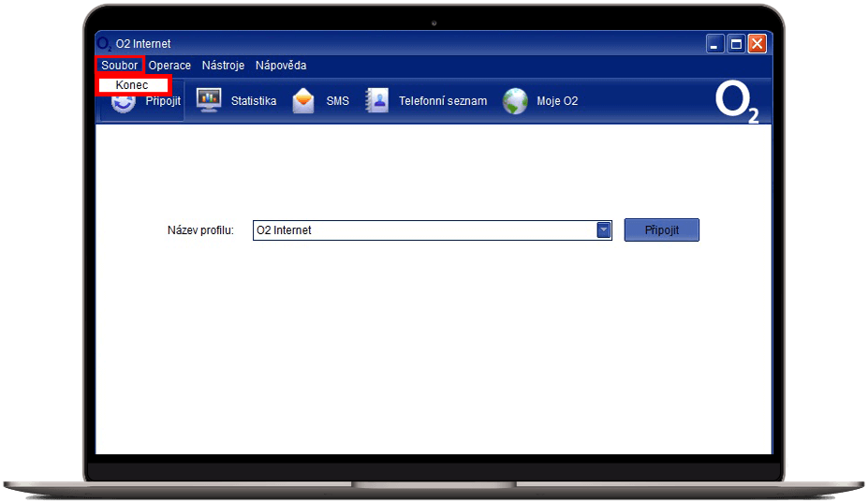Click the O2 Internet profile combo box field

424,230
